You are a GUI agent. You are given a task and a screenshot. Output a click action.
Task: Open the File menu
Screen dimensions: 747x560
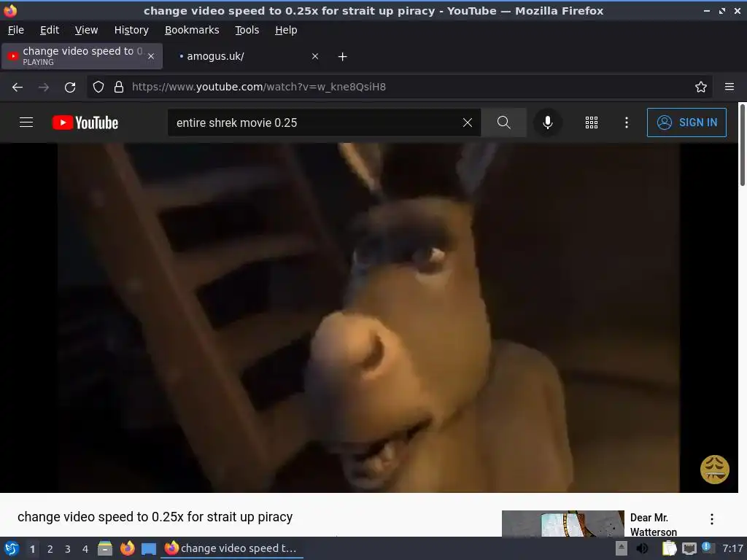tap(16, 30)
